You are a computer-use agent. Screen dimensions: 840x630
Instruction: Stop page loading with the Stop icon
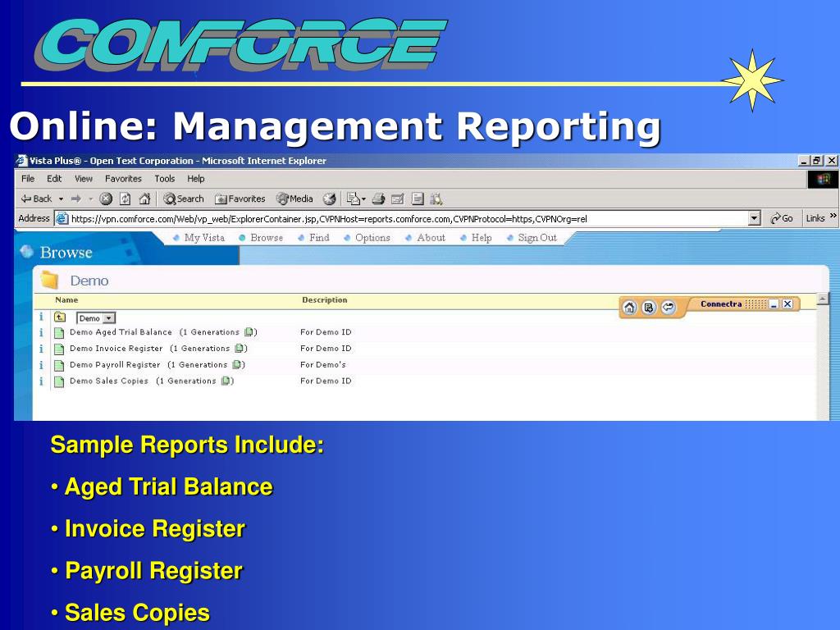click(x=106, y=199)
